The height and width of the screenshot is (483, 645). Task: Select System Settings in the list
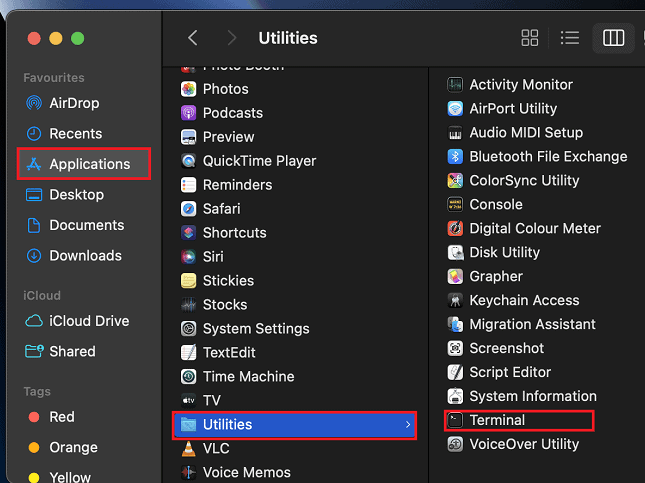[x=255, y=329]
